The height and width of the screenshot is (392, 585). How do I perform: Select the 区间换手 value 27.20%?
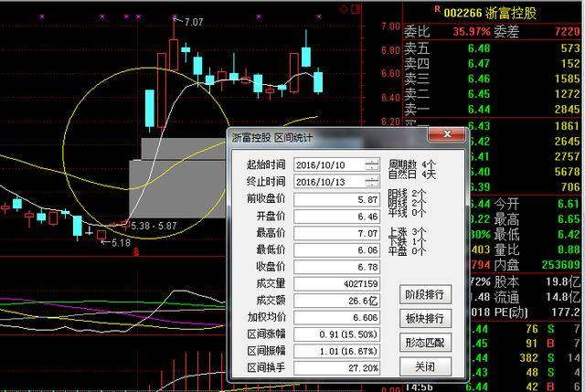click(336, 368)
